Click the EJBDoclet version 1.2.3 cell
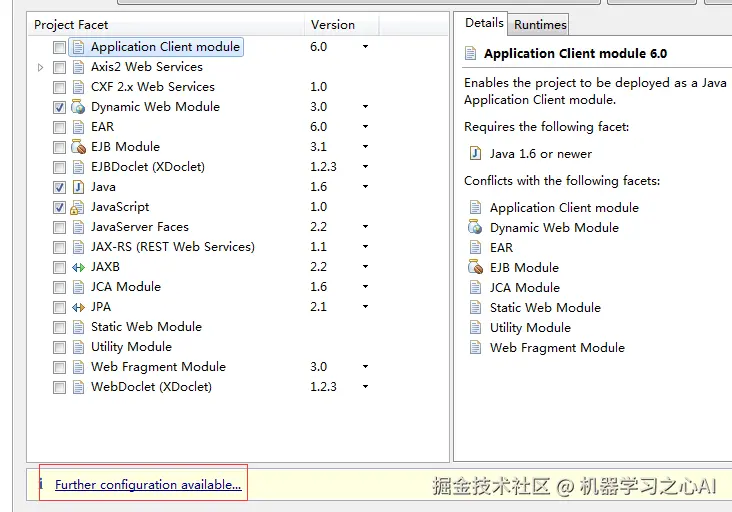Screen dimensions: 732x512 tap(323, 167)
